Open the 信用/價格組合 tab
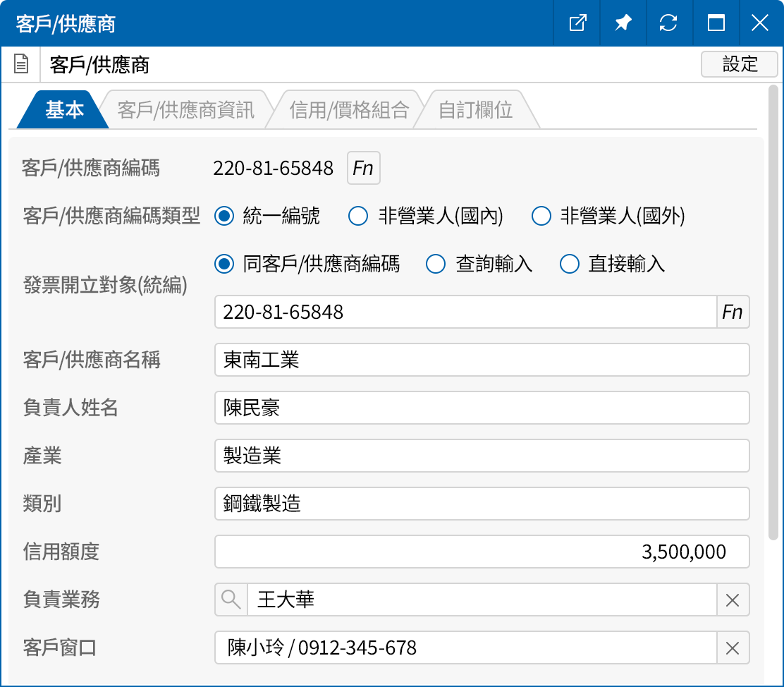The height and width of the screenshot is (687, 784). (x=348, y=110)
